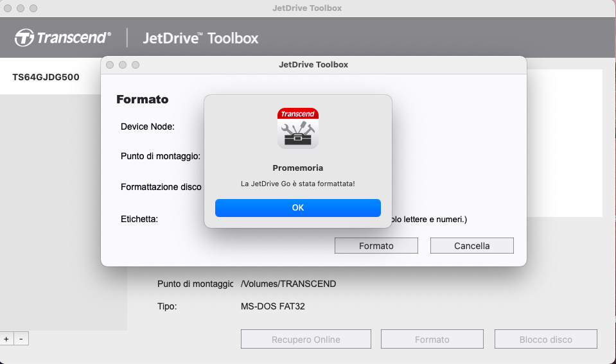Click the JetDrive Toolbox header title
The height and width of the screenshot is (364, 616).
point(200,38)
